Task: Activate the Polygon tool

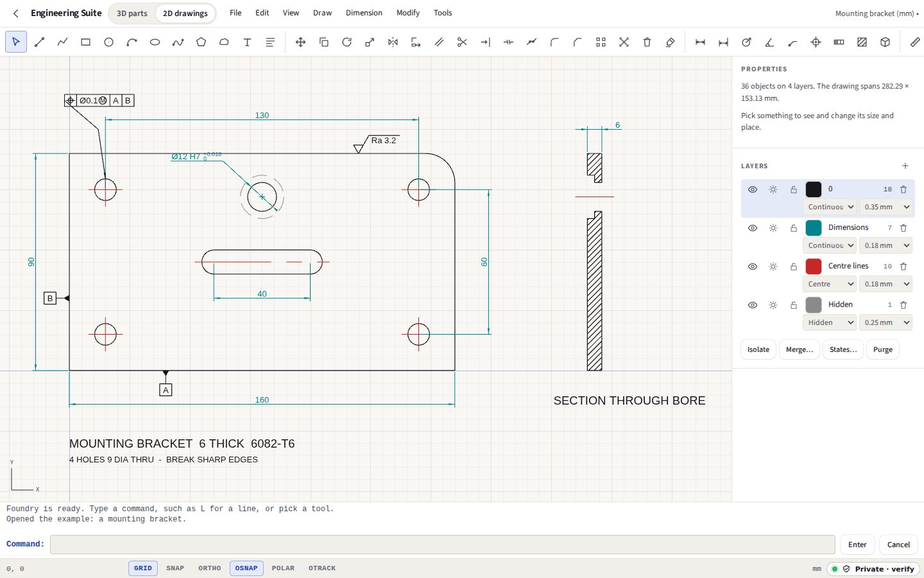Action: point(201,42)
